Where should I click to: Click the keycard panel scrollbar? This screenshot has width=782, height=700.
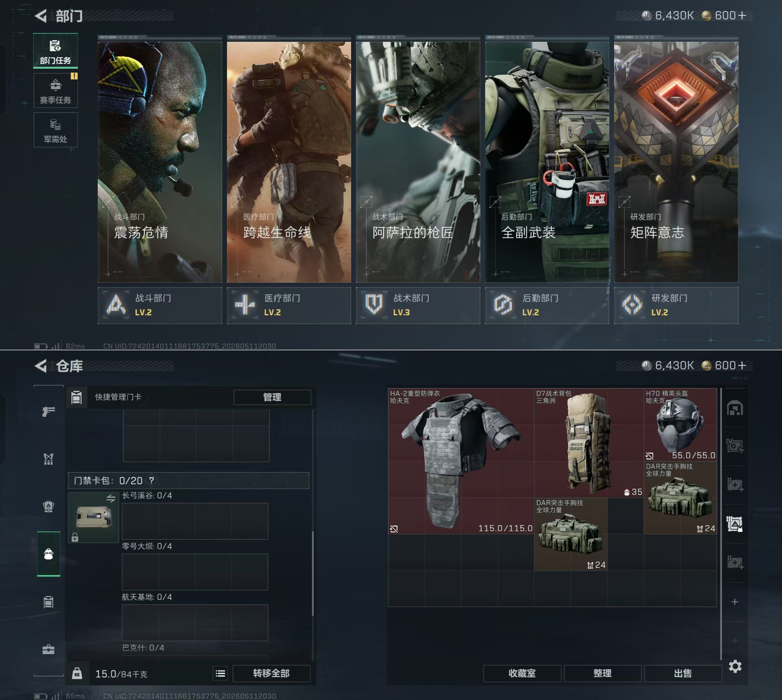tap(313, 573)
